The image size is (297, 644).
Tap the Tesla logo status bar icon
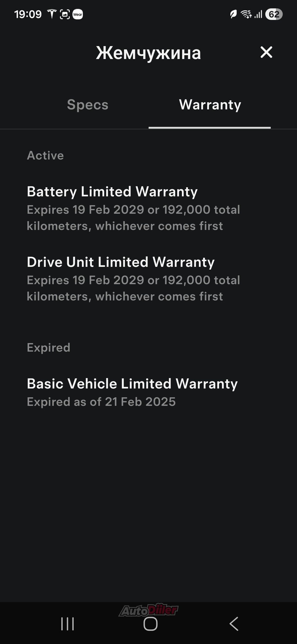52,14
